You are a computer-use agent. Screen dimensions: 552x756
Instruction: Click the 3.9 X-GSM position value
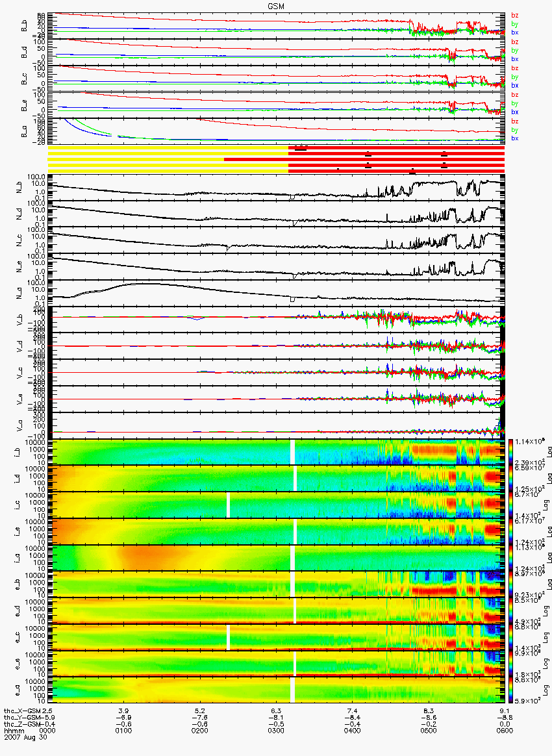click(x=123, y=711)
